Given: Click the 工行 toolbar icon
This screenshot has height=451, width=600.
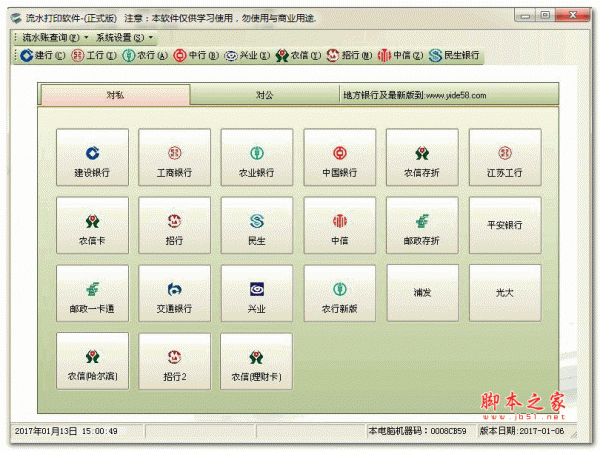Looking at the screenshot, I should pos(94,55).
